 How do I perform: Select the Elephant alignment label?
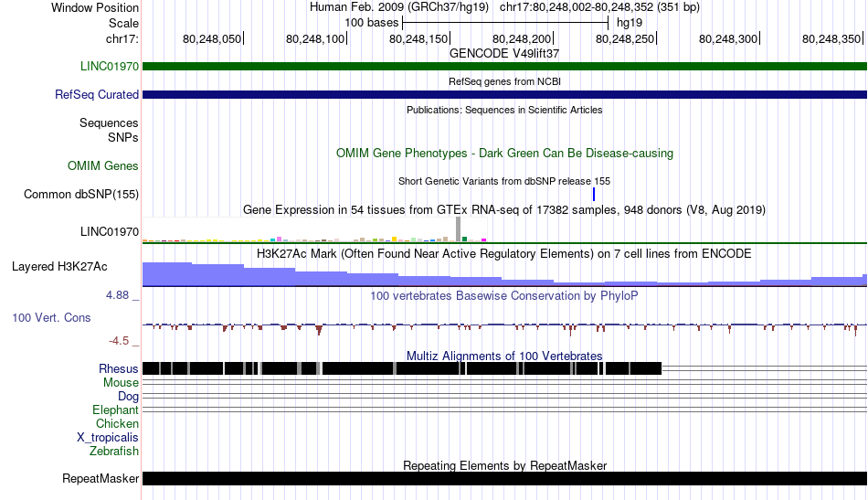[115, 410]
